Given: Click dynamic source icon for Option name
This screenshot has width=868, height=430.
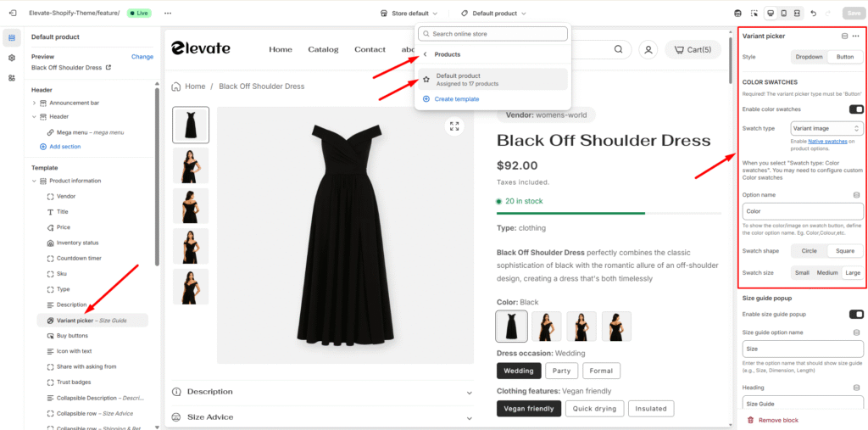Looking at the screenshot, I should 856,195.
